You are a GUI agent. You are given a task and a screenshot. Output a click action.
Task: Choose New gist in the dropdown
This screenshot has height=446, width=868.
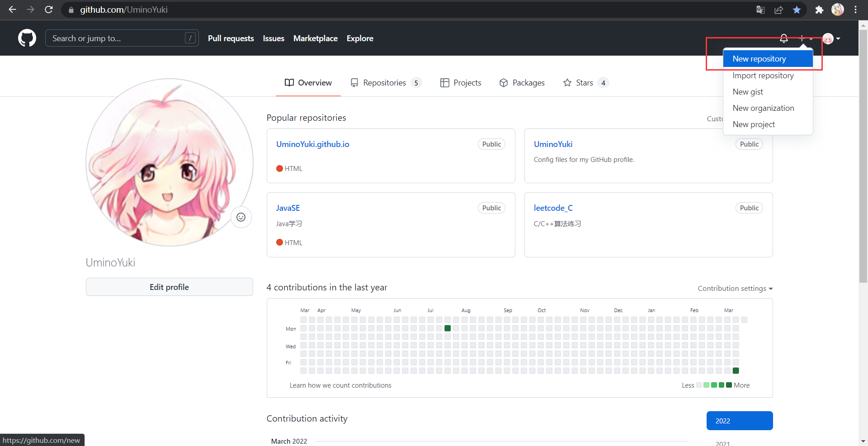tap(768, 92)
